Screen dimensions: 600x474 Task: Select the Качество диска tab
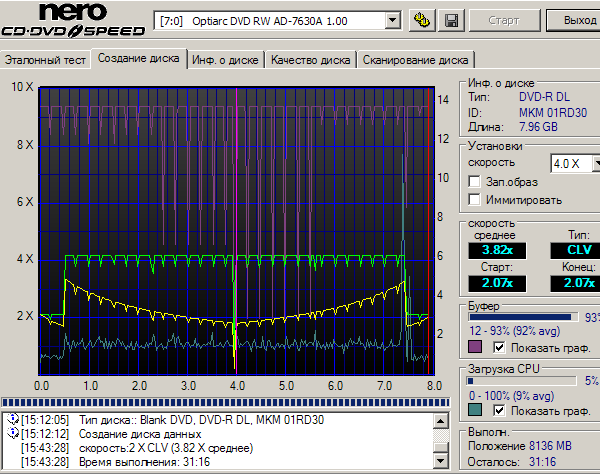click(x=309, y=60)
